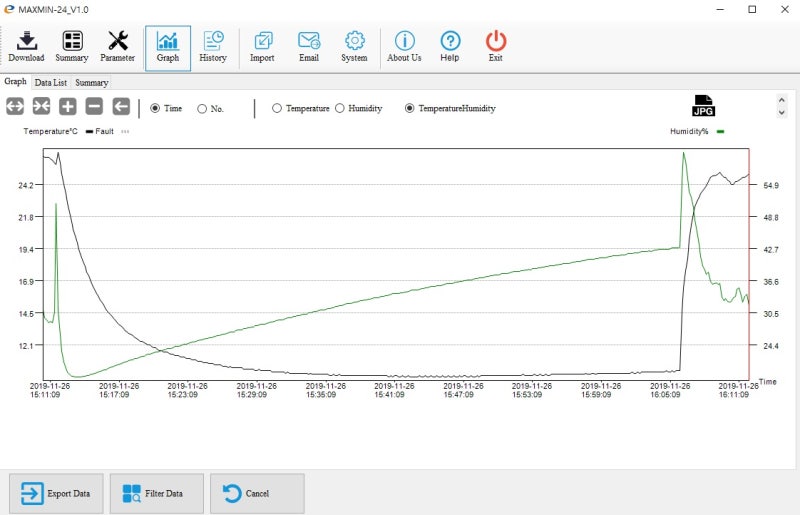This screenshot has height=515, width=800.
Task: Save graph as JPG icon
Action: (703, 106)
